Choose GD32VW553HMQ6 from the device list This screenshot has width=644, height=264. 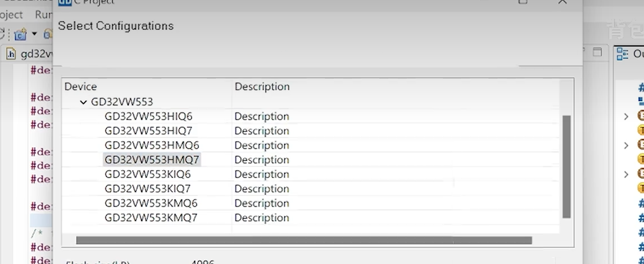coord(152,146)
